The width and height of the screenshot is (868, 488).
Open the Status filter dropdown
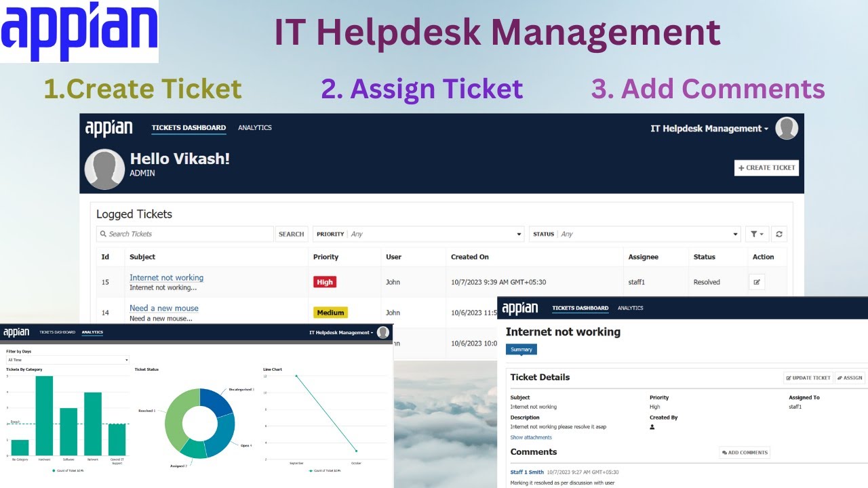pyautogui.click(x=635, y=234)
